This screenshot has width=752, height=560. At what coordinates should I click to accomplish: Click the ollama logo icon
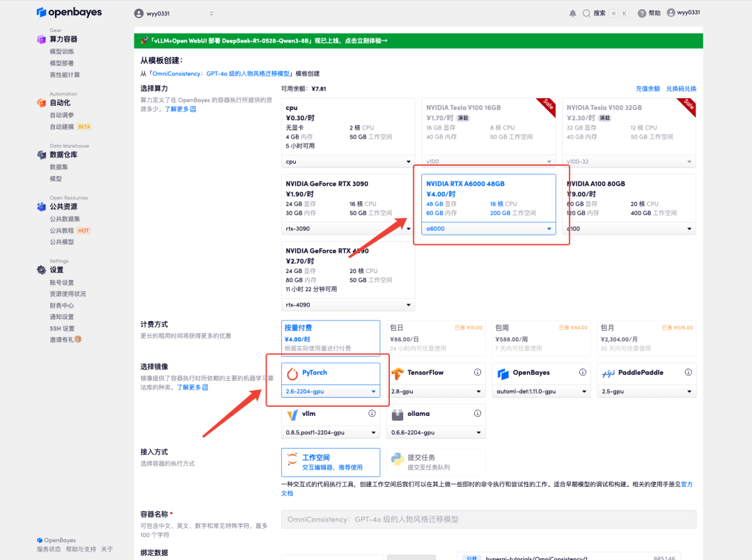(x=398, y=414)
